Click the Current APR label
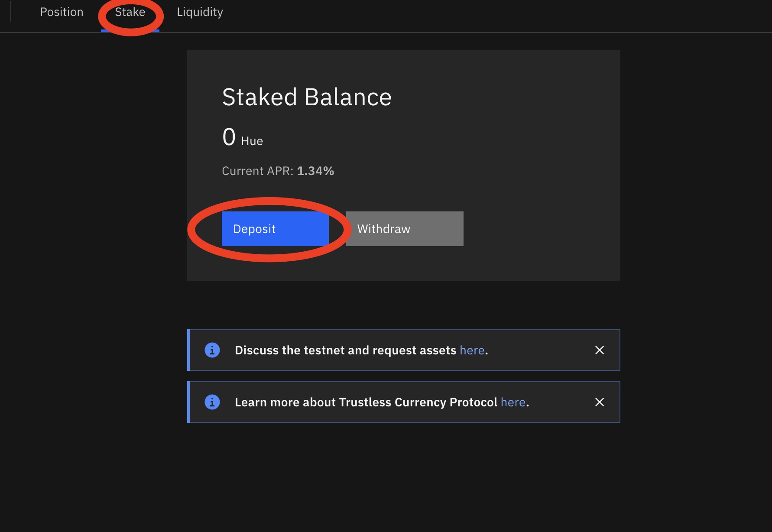Viewport: 772px width, 532px height. (258, 171)
